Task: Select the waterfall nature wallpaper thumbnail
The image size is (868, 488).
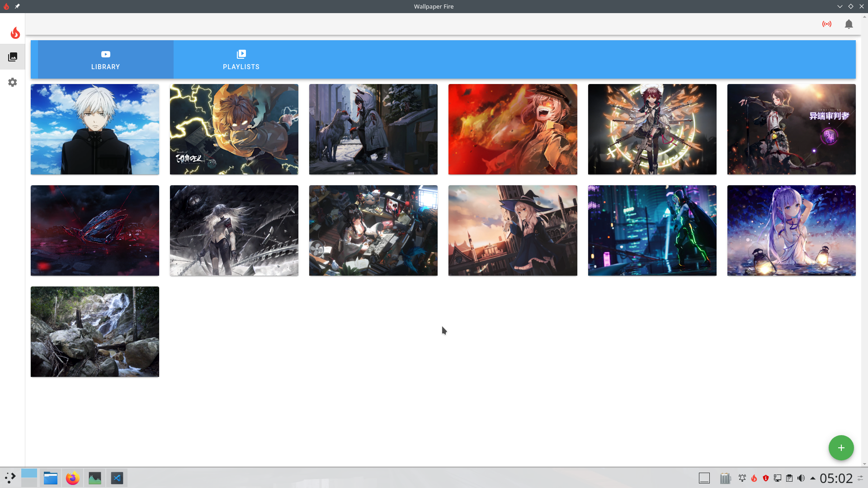Action: [x=95, y=332]
